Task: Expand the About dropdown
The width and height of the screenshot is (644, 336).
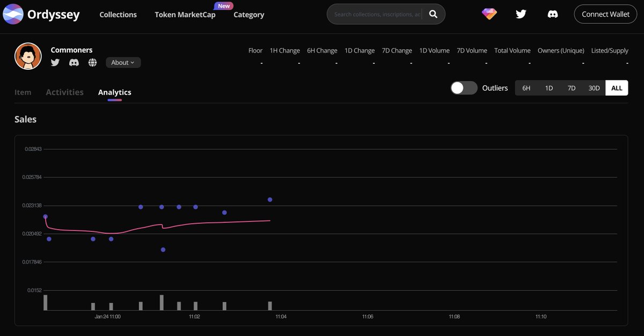Action: pyautogui.click(x=123, y=62)
